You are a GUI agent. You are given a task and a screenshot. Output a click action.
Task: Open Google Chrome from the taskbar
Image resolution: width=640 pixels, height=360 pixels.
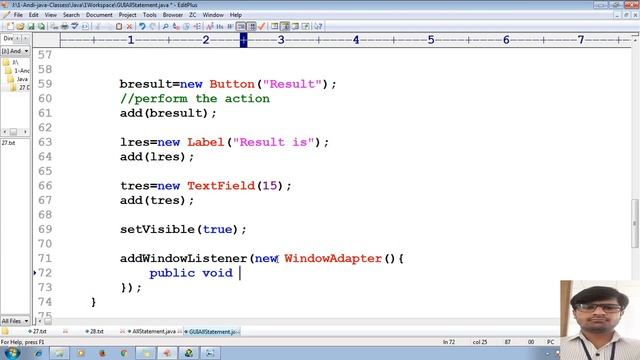[x=124, y=353]
